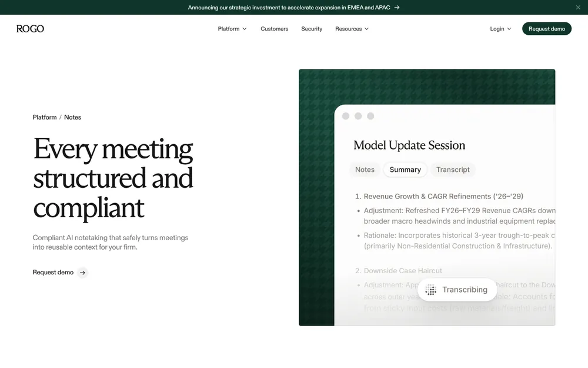Open the Security page
The image size is (588, 368).
coord(312,29)
